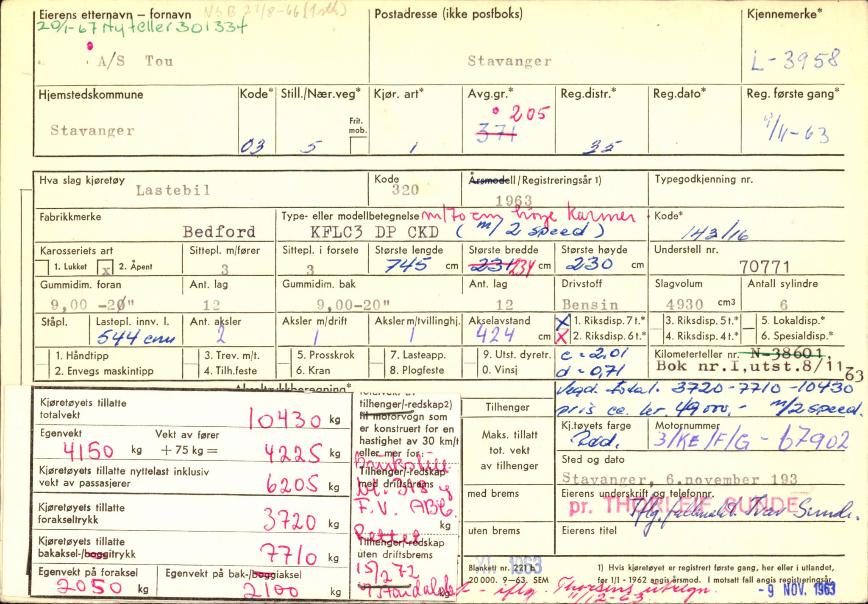Click 'Stavanger, 6.november 193' under Sted og dato
868x604 pixels.
click(x=679, y=479)
